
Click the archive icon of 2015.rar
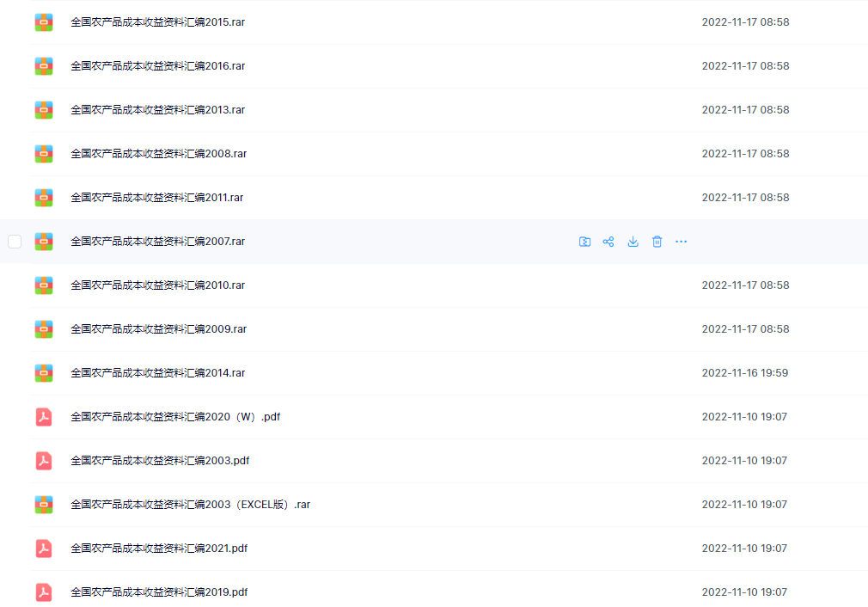pyautogui.click(x=44, y=22)
